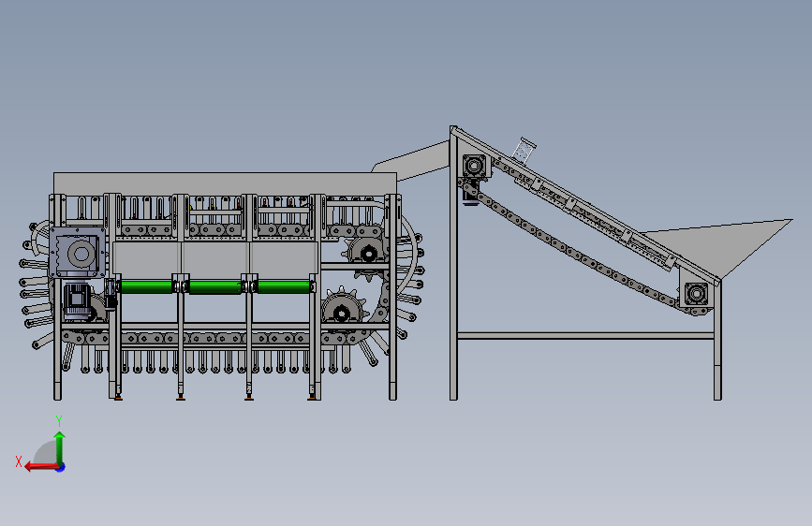The width and height of the screenshot is (812, 526).
Task: Select the leftmost green roller shaft segment
Action: tap(146, 286)
